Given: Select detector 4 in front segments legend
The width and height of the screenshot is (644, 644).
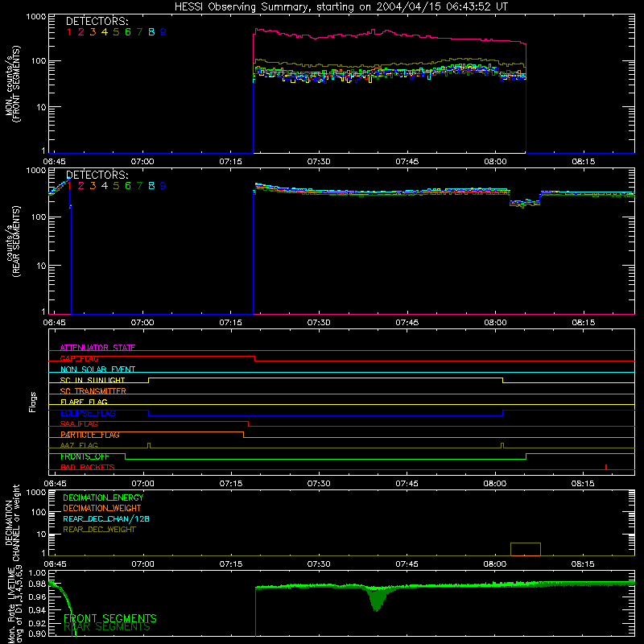Looking at the screenshot, I should pos(105,31).
